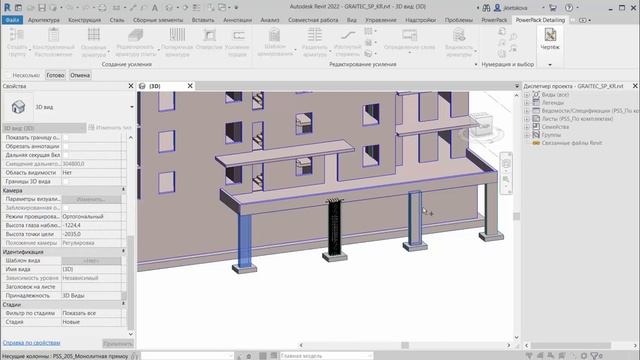Expand the Семейства tree node
The image size is (640, 360).
tap(527, 127)
